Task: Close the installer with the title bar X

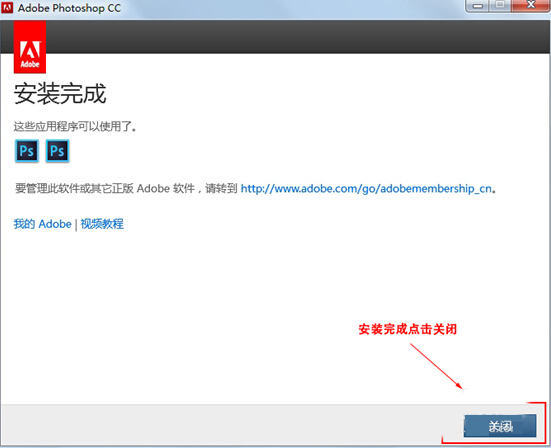Action: click(531, 6)
